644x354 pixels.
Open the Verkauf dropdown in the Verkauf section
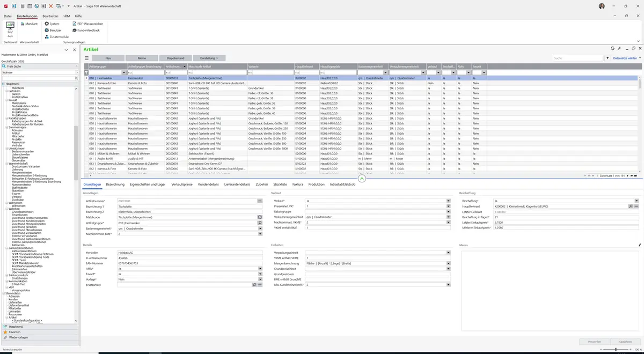point(448,201)
